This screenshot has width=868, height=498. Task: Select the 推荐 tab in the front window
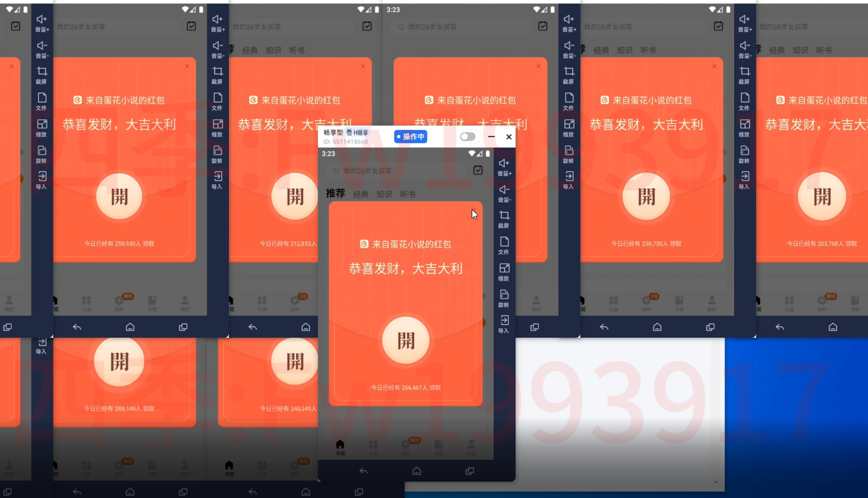[336, 193]
